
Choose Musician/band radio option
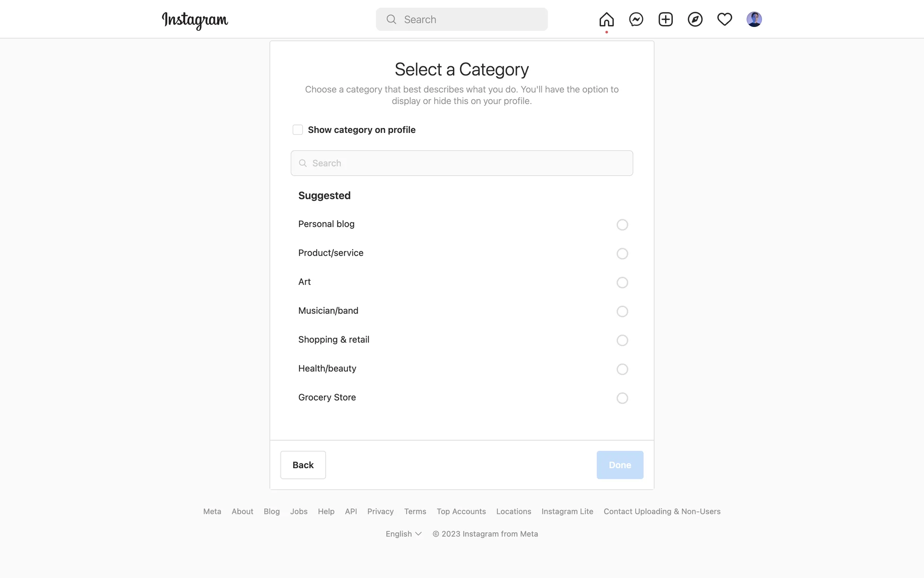coord(622,311)
